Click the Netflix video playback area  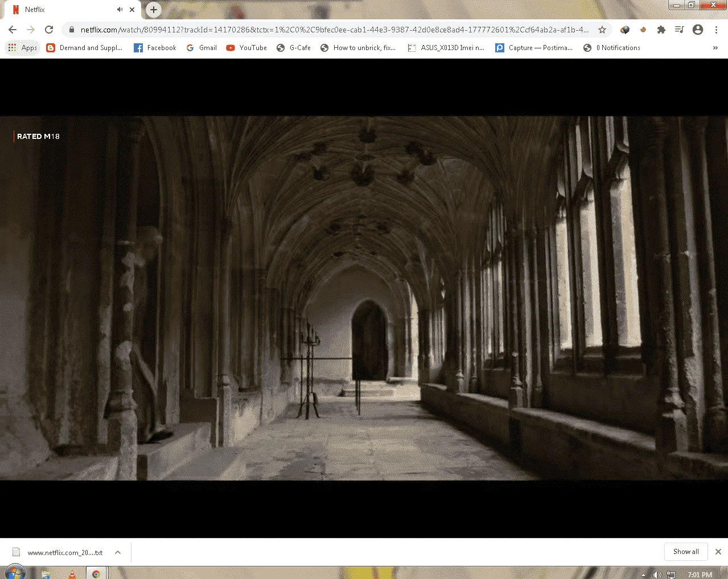point(364,298)
